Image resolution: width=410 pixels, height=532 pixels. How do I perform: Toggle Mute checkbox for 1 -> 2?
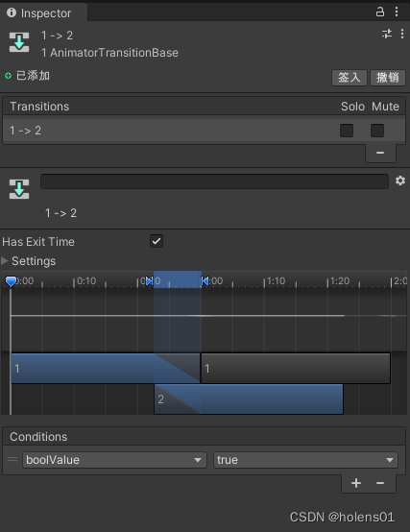[377, 131]
